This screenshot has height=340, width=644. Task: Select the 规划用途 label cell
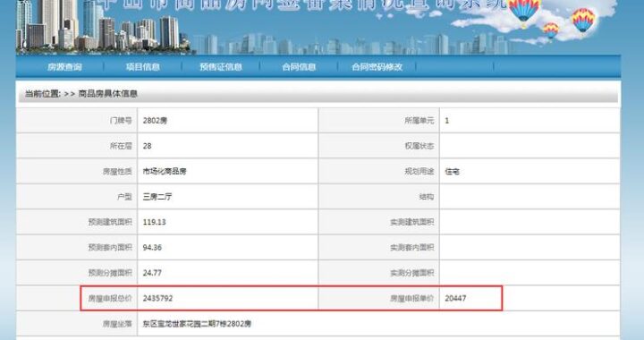click(x=379, y=171)
